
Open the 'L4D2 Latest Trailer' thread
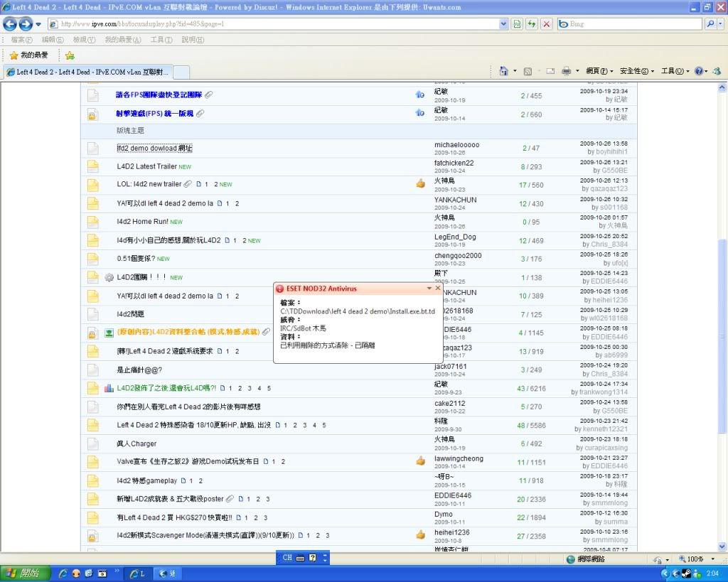[x=146, y=166]
